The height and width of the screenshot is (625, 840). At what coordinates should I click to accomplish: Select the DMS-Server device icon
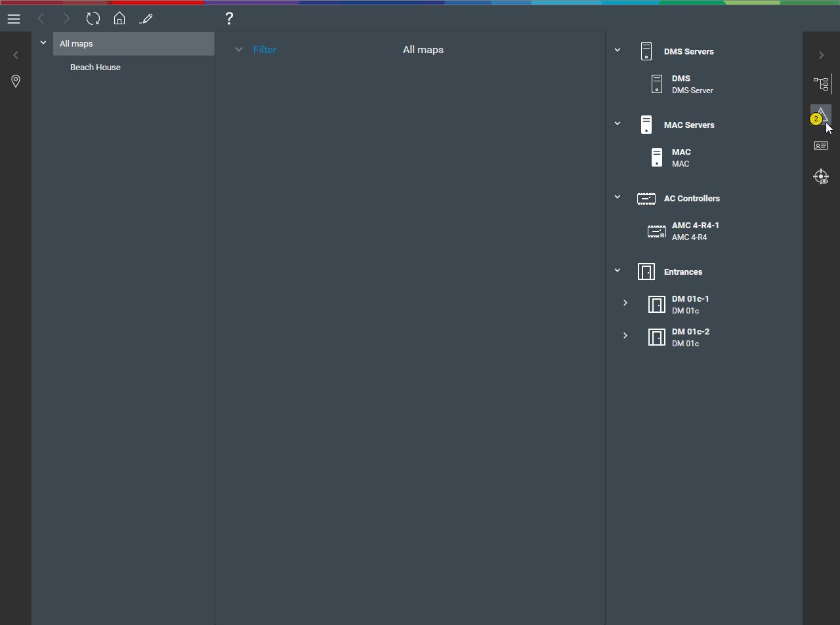pyautogui.click(x=657, y=84)
